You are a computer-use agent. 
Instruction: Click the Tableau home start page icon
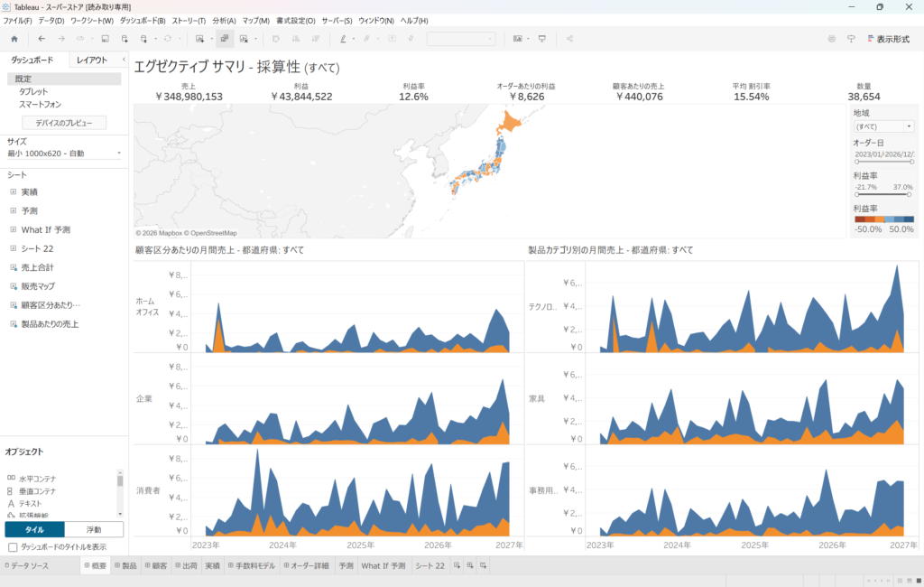(x=14, y=39)
